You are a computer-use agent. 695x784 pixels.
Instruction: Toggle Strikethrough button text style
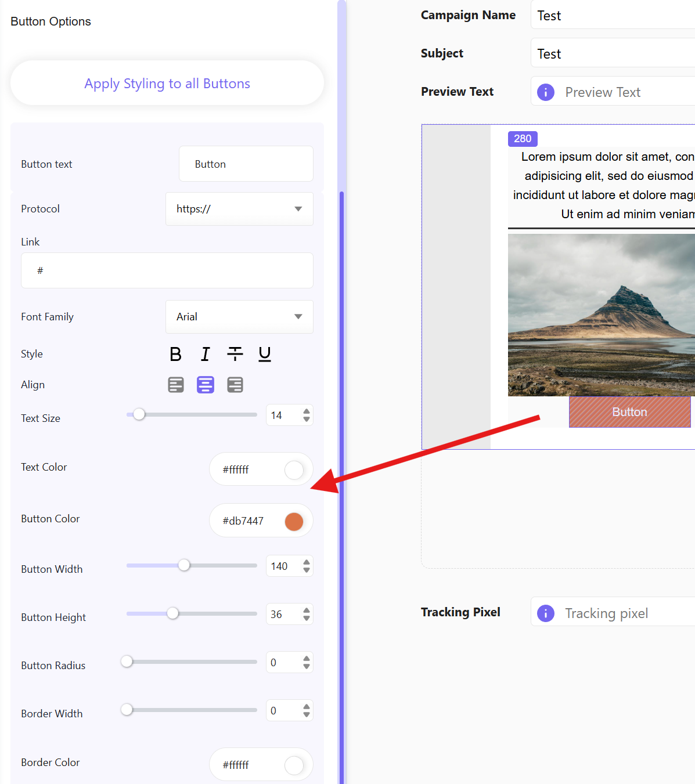tap(235, 354)
